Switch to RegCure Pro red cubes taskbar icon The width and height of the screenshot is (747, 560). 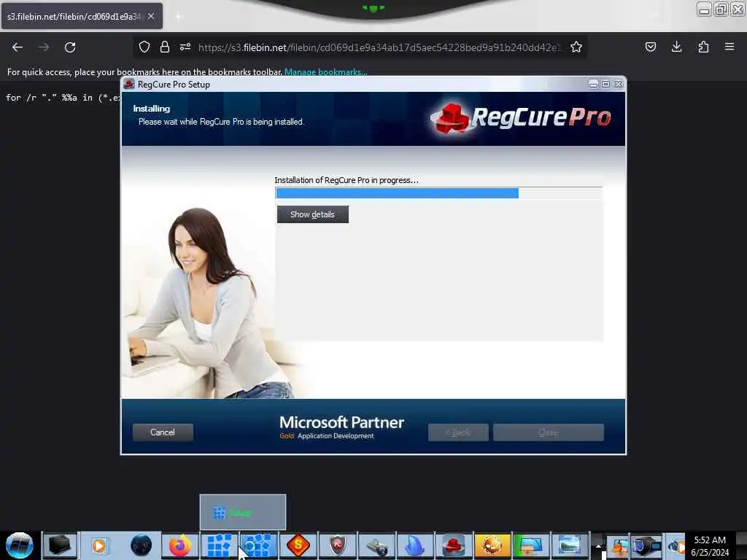[454, 545]
